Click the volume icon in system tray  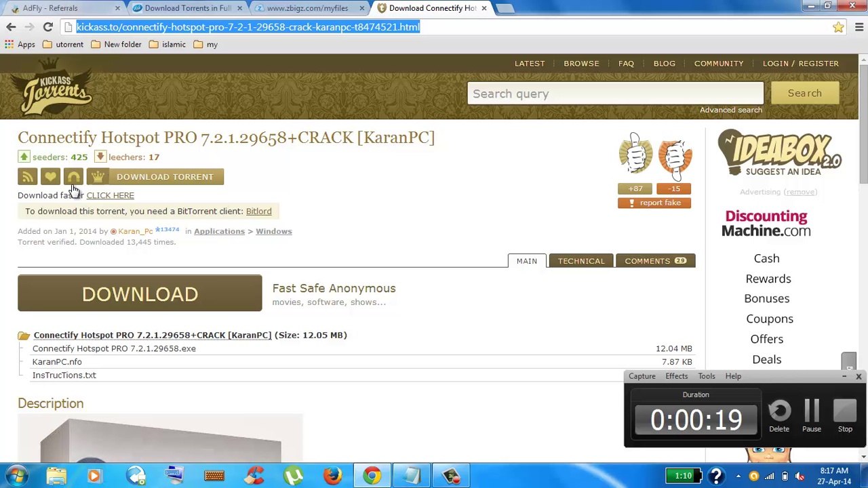coord(800,476)
